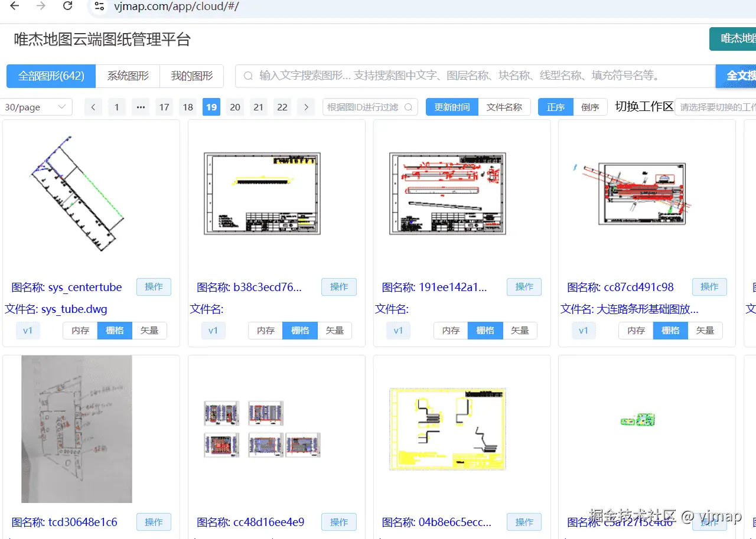This screenshot has height=539, width=756.
Task: Reload the page with the refresh icon
Action: tap(67, 6)
